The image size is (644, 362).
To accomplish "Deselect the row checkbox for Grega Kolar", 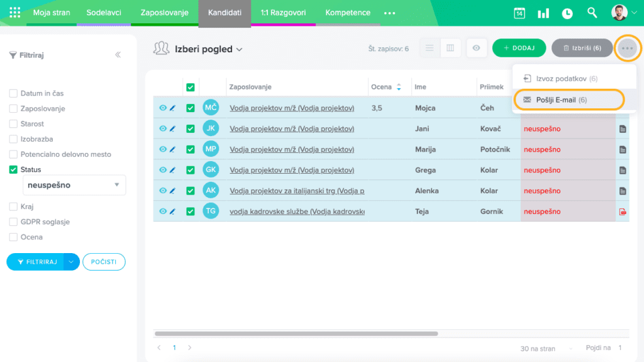I will coord(191,170).
